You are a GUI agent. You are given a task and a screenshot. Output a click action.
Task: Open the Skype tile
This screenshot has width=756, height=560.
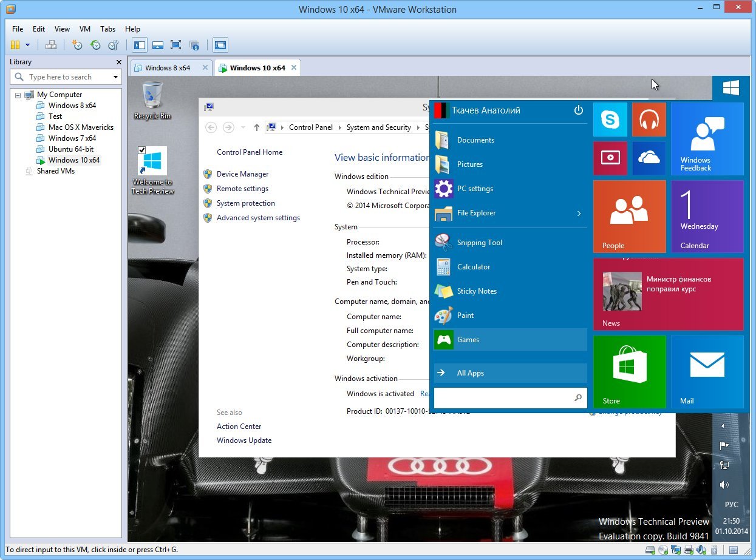click(x=610, y=120)
